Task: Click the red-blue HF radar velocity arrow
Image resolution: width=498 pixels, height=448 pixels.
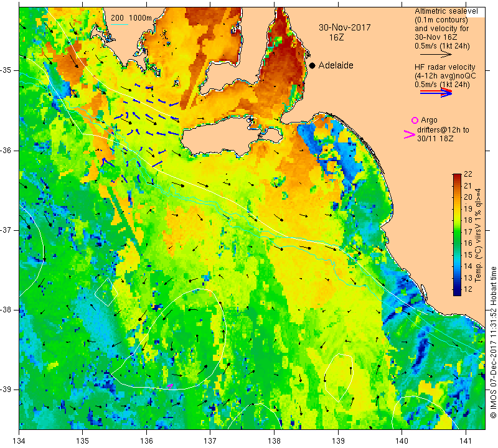Action: [x=436, y=93]
